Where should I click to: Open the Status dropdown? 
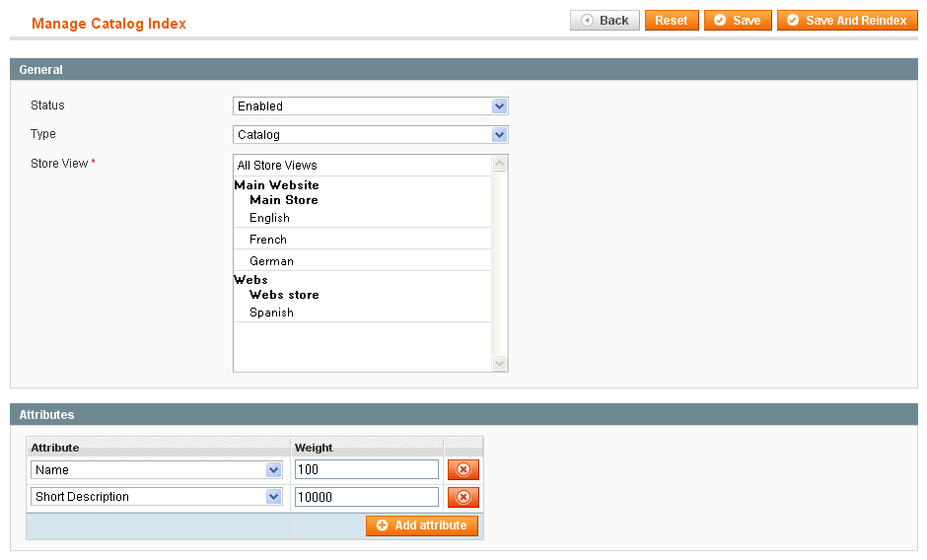click(370, 106)
